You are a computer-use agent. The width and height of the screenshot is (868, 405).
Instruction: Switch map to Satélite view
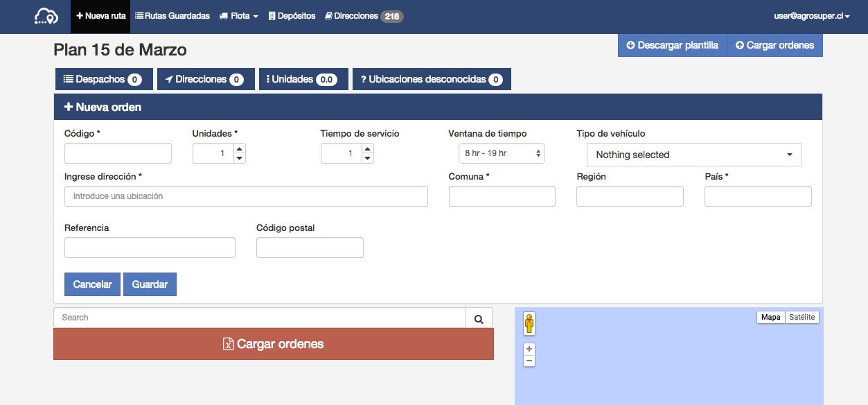pyautogui.click(x=802, y=317)
